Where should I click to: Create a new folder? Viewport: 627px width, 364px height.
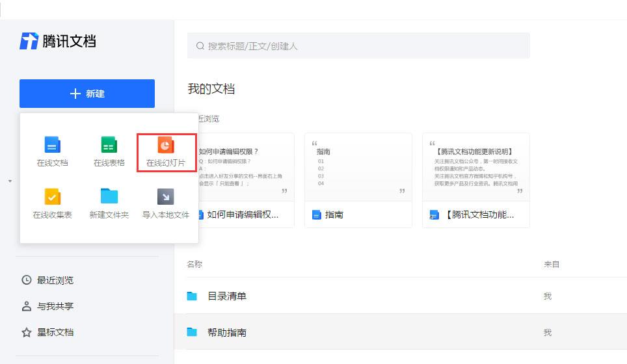coord(109,203)
